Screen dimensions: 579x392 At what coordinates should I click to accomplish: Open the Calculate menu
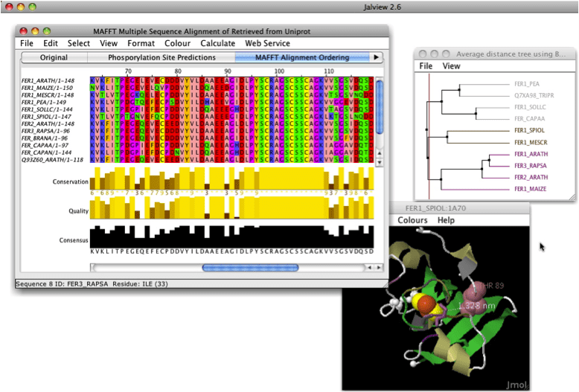tap(218, 43)
